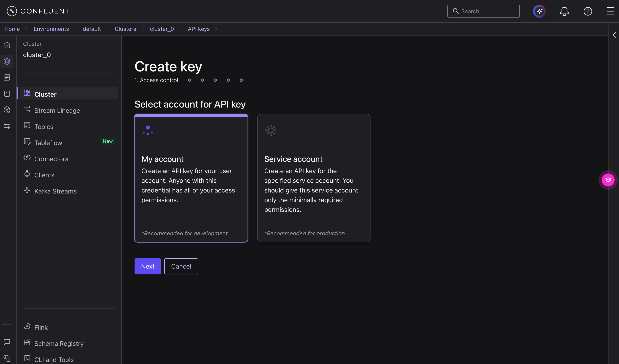Click the Schema Registry menu icon
Screen dimensions: 619x364
(27, 342)
